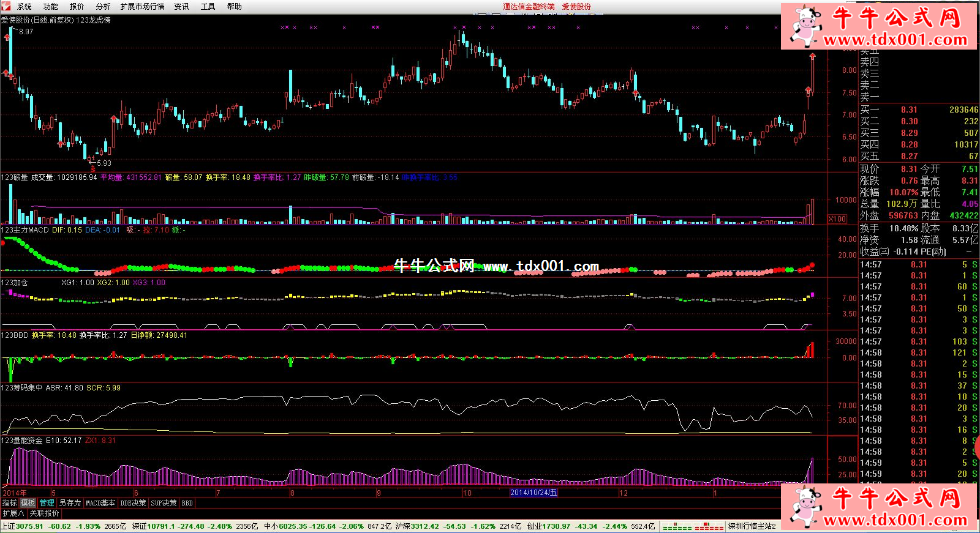
Task: Click the 2014/10/24 date marker on timeline
Action: coord(533,493)
